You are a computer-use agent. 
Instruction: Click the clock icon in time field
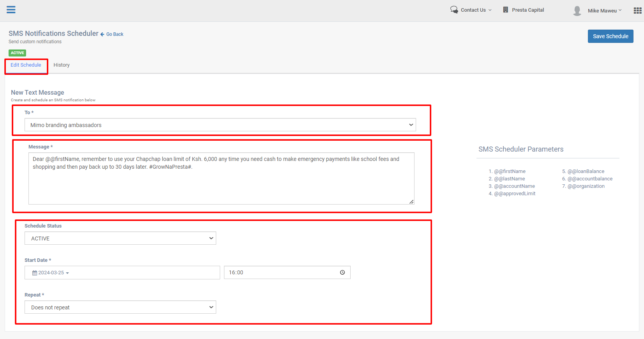[x=342, y=272]
